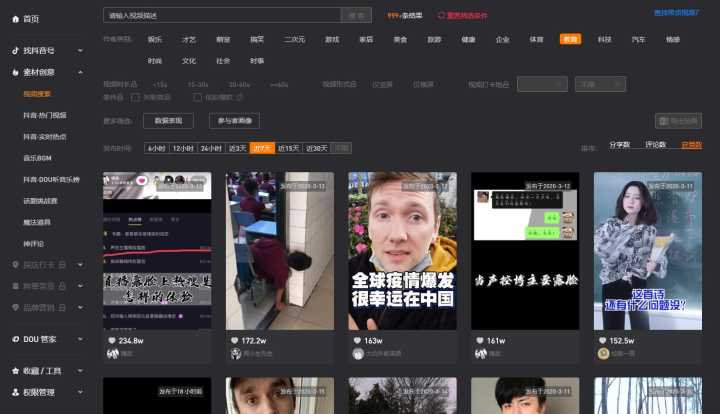
Task: Click the flame icon for 素材创意
Action: 15,72
